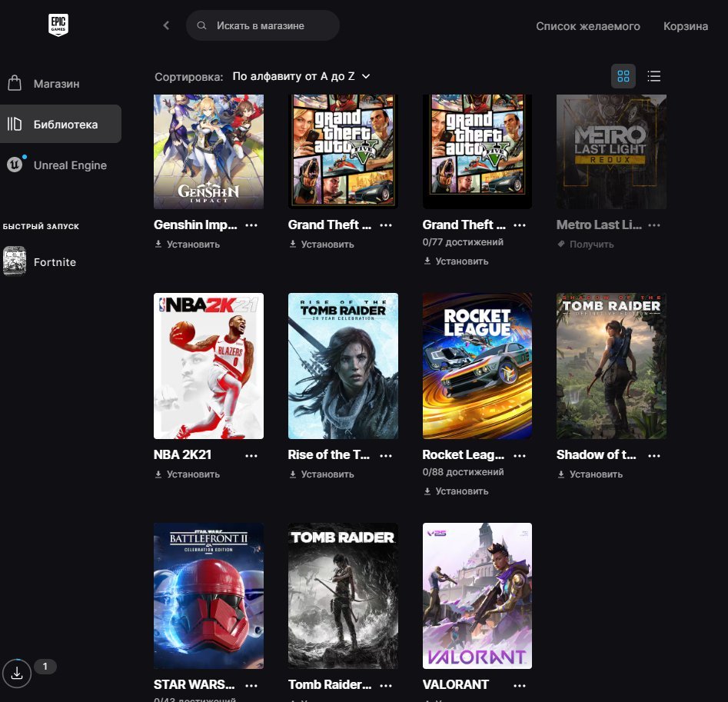Click the Star Wars Battlefront II cover
This screenshot has height=702, width=728.
(x=208, y=596)
